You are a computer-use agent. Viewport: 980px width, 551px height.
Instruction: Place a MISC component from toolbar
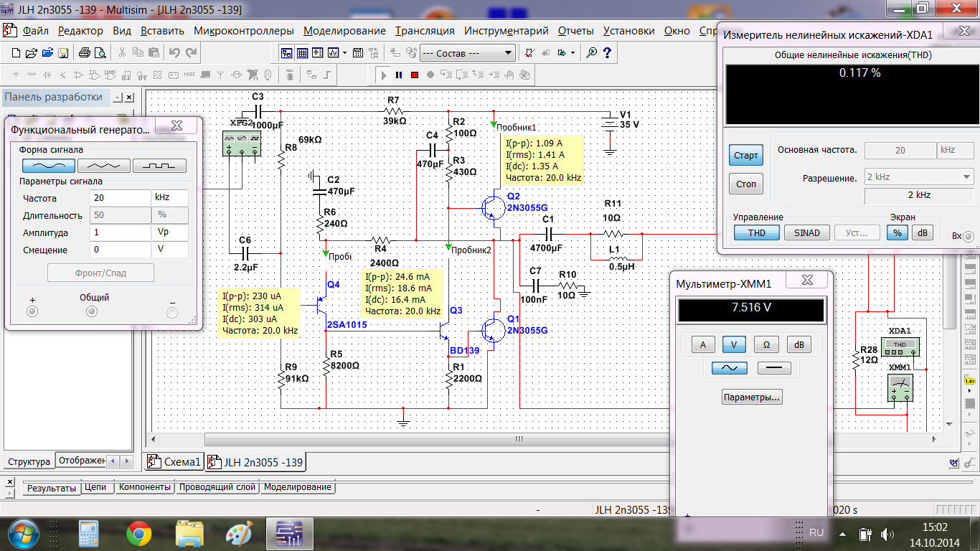189,75
